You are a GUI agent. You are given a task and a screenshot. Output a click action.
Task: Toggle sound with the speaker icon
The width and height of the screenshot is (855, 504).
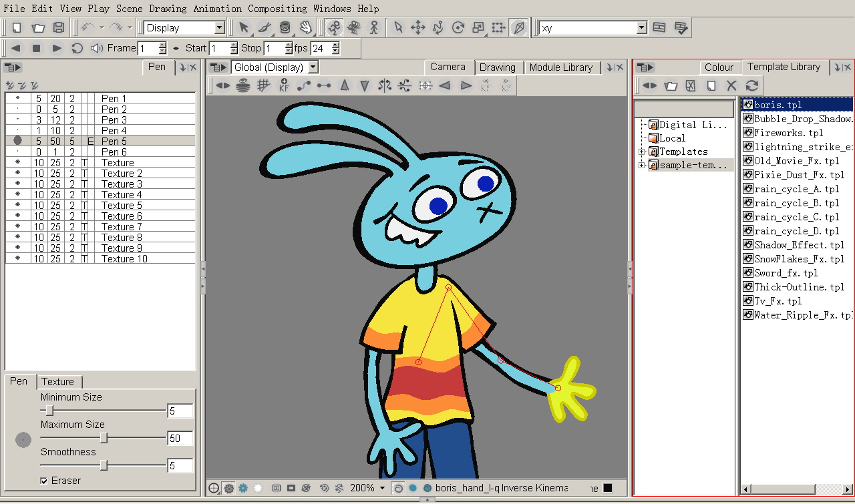(x=98, y=48)
